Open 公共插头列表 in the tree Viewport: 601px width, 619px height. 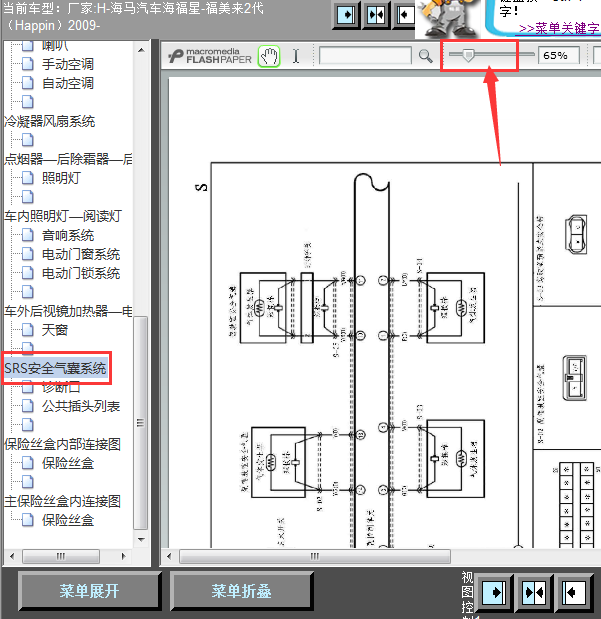point(81,406)
